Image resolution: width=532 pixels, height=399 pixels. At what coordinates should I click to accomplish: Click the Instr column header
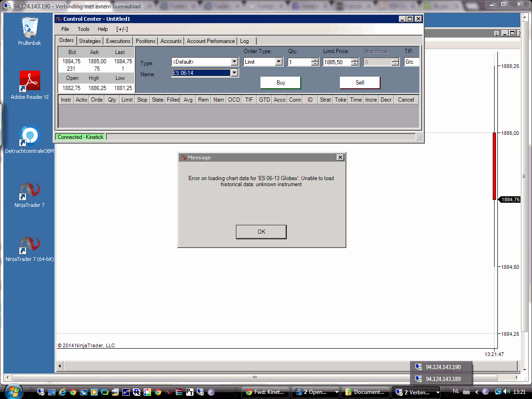(x=66, y=100)
